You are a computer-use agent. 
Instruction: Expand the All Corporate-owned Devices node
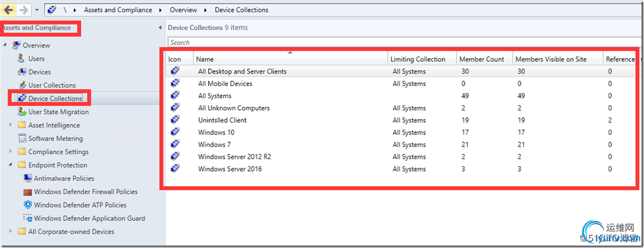click(11, 231)
